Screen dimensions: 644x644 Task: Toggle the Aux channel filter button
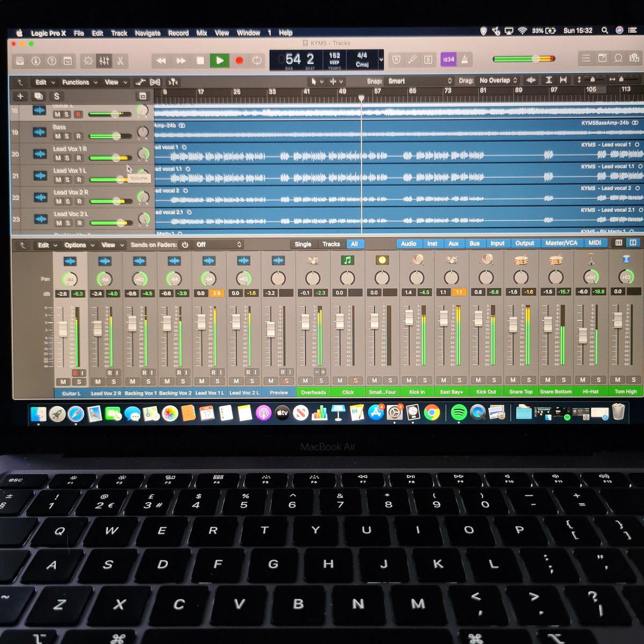click(453, 244)
